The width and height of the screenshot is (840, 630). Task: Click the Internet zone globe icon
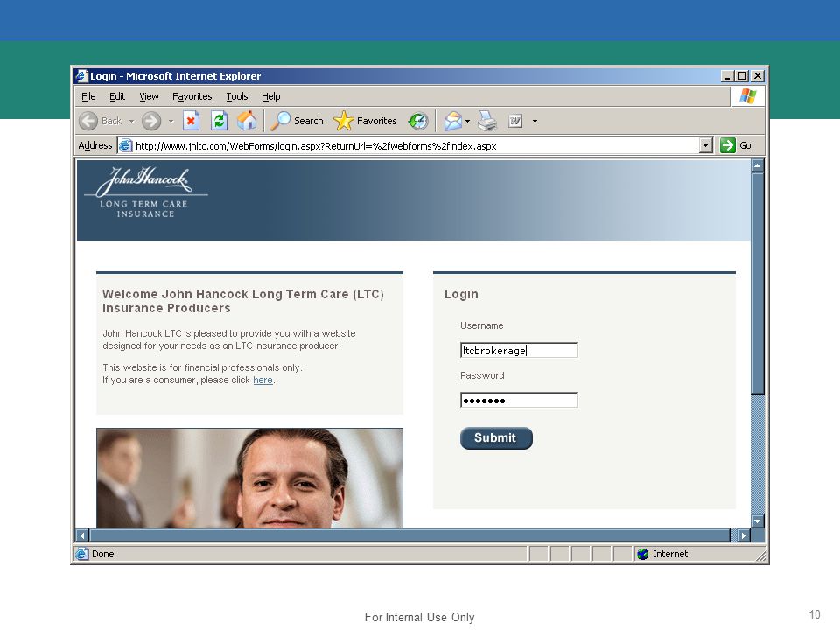click(x=642, y=554)
